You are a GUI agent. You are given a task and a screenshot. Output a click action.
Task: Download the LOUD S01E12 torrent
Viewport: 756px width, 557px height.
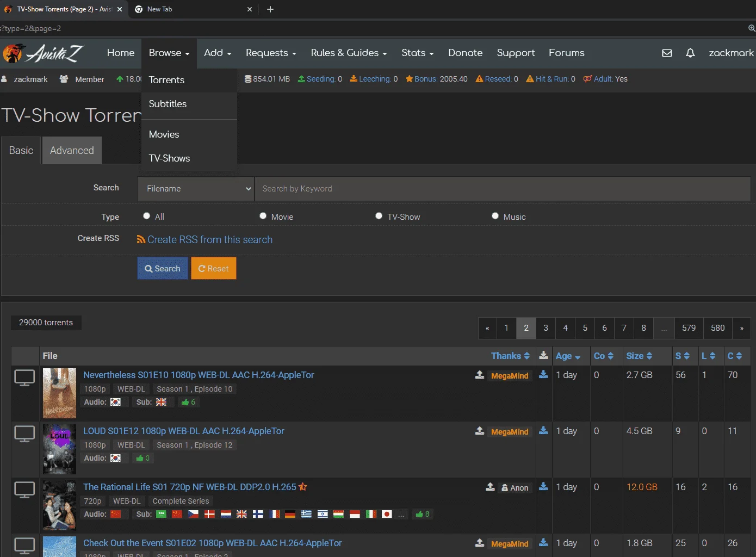[x=543, y=430]
